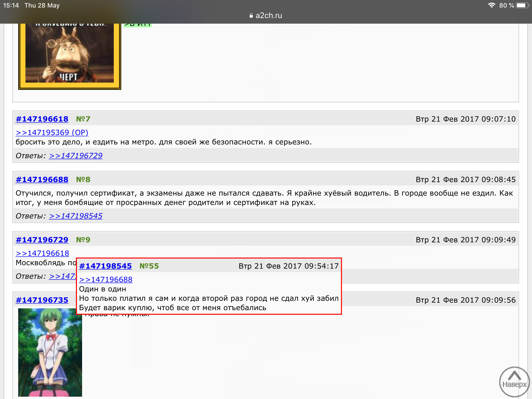
Task: Open post link #147196735
Action: [x=42, y=300]
